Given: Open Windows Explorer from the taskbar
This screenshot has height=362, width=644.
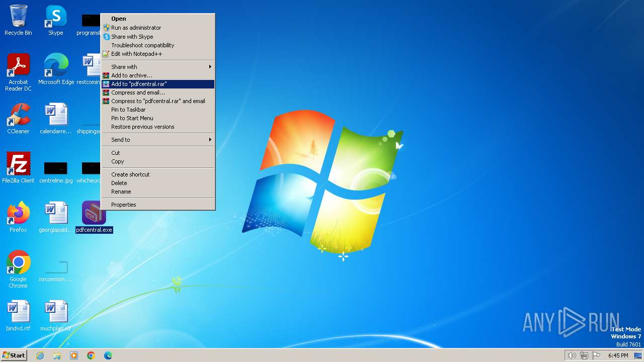Looking at the screenshot, I should click(x=57, y=355).
